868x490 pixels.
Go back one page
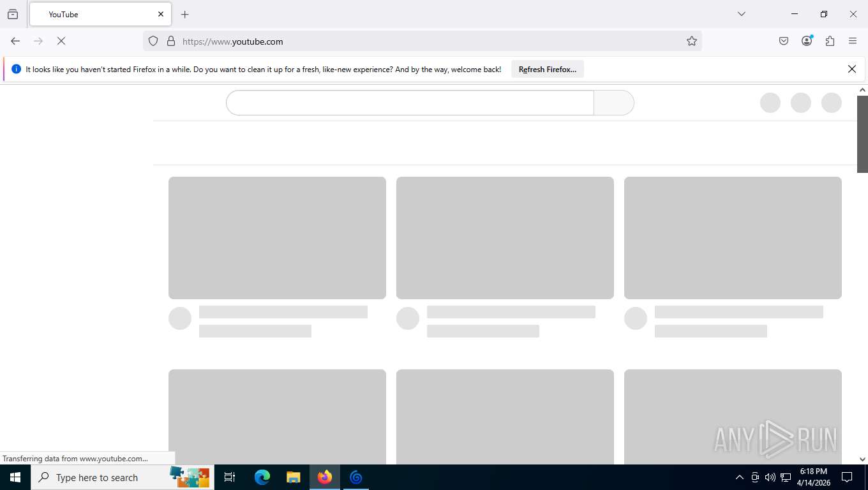[15, 41]
